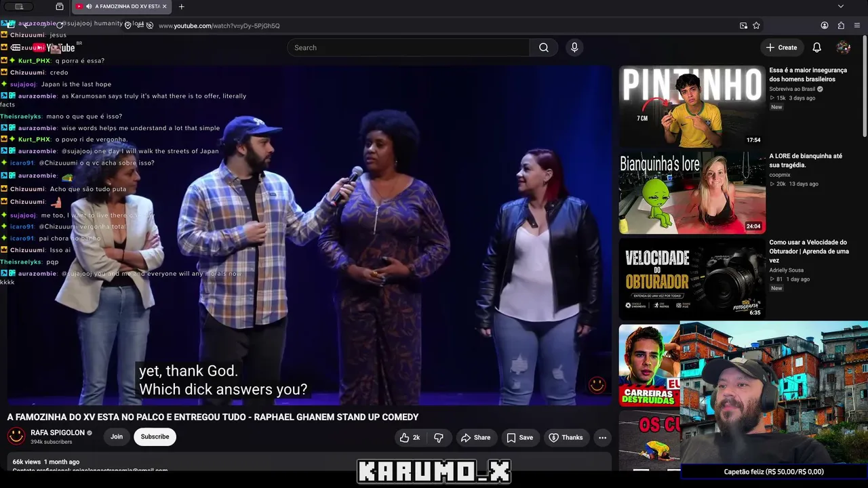Like the video with thumbs up
Viewport: 868px width, 488px height.
[x=411, y=438]
